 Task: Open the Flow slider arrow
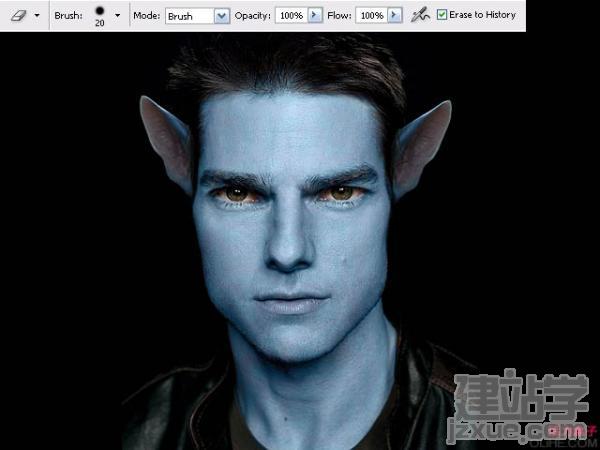pos(395,16)
